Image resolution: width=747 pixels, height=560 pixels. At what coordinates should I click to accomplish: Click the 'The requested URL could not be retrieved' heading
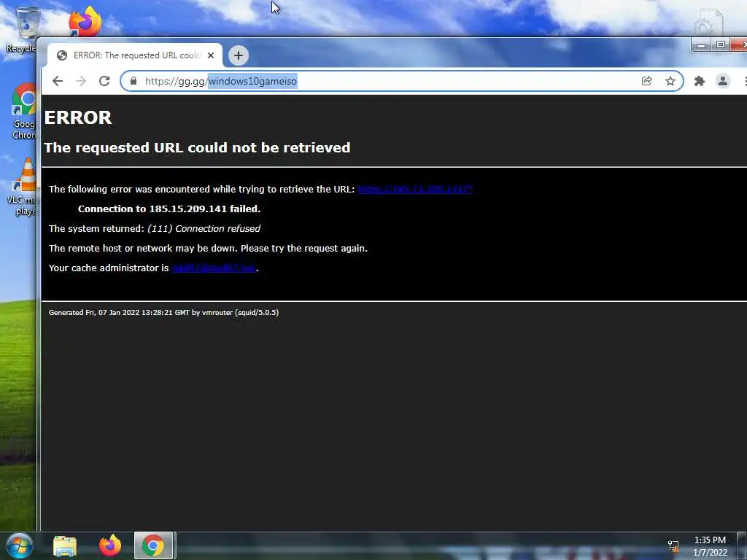pyautogui.click(x=197, y=147)
